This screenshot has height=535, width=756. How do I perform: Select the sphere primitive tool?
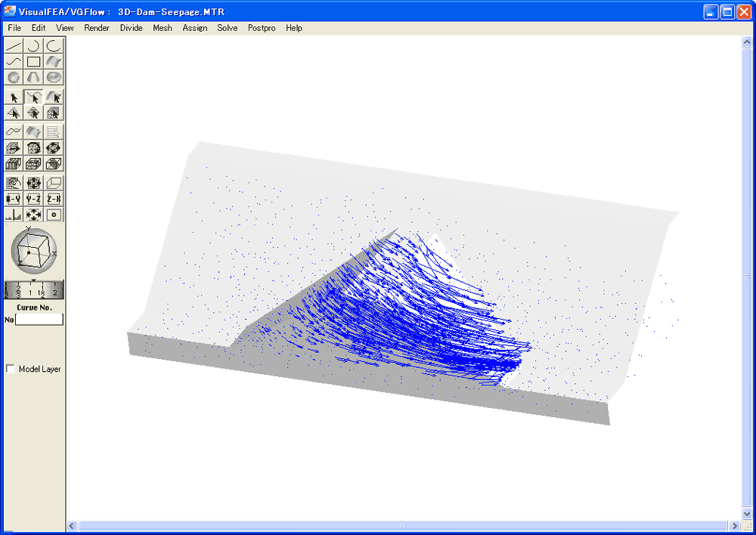click(14, 77)
